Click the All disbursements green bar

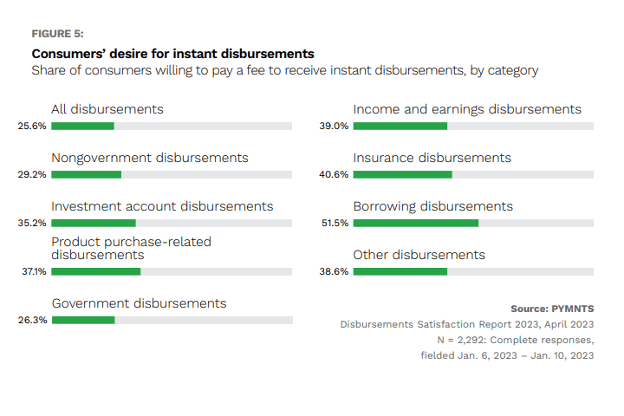83,126
